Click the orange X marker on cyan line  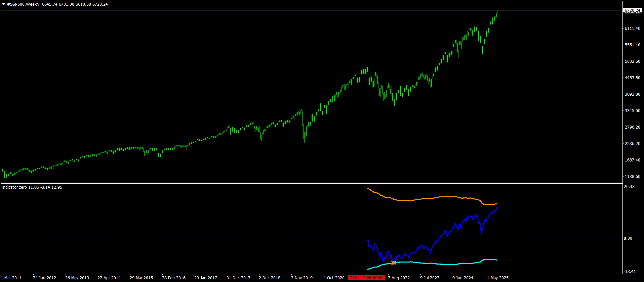pos(394,263)
